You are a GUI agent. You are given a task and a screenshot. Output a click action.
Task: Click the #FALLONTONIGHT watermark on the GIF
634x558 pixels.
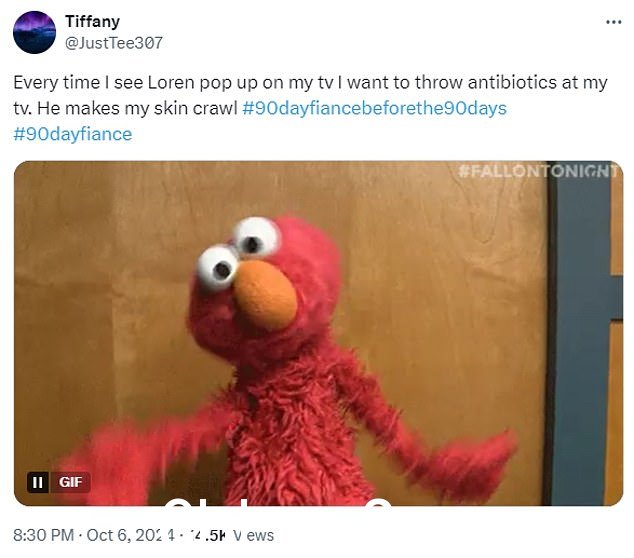point(539,171)
